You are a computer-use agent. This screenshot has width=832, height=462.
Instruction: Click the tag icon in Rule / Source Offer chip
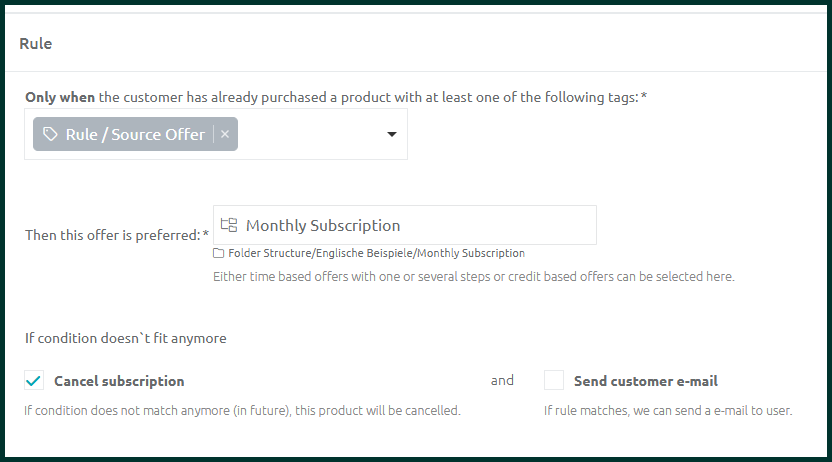point(50,134)
